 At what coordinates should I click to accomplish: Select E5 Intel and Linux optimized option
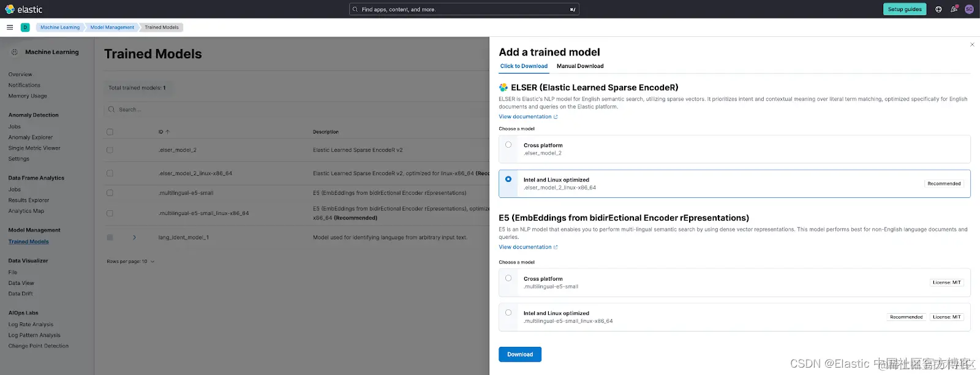(x=508, y=312)
